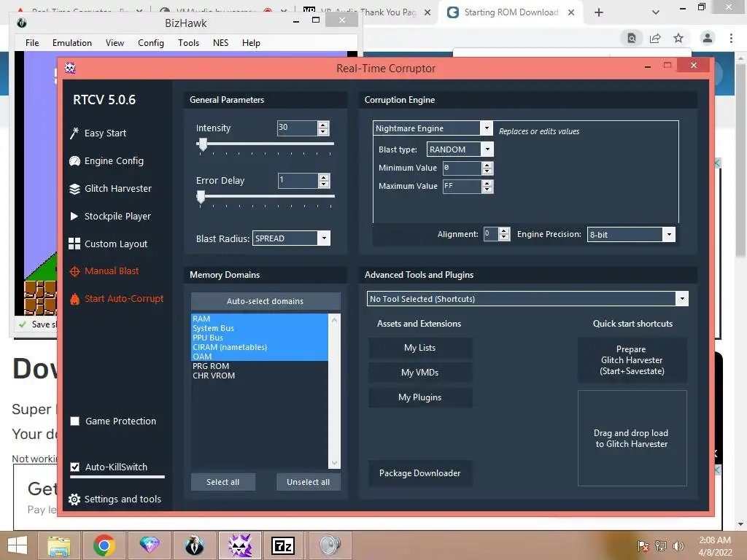Open Engine Config gauge icon
747x560 pixels.
pyautogui.click(x=74, y=161)
